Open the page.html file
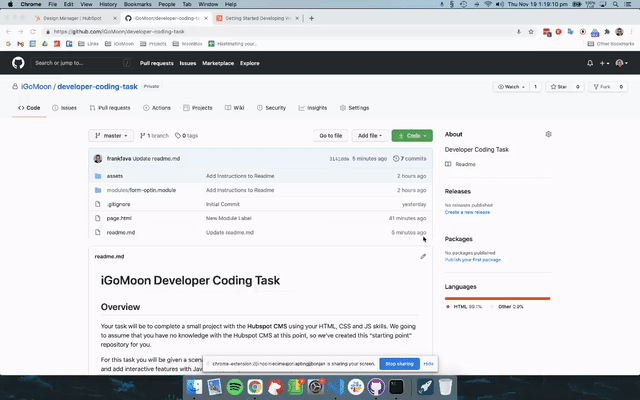Viewport: 640px width, 400px height. click(119, 218)
